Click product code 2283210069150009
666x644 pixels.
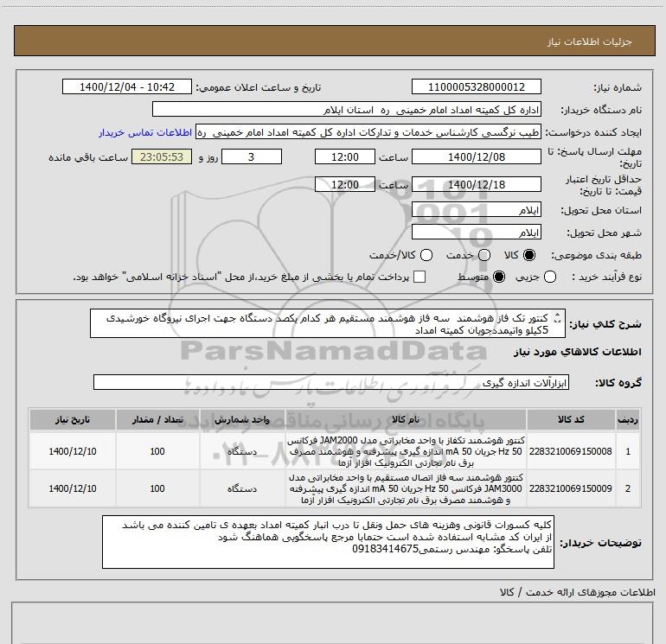point(571,488)
